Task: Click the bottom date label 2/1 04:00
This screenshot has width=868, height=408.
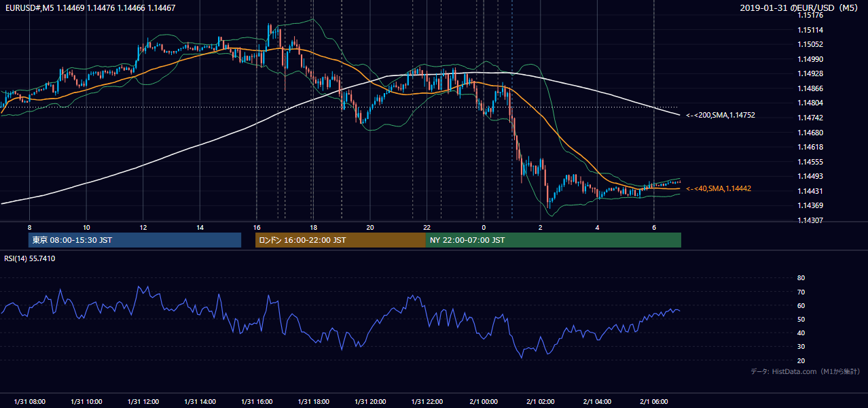Action: (x=597, y=402)
